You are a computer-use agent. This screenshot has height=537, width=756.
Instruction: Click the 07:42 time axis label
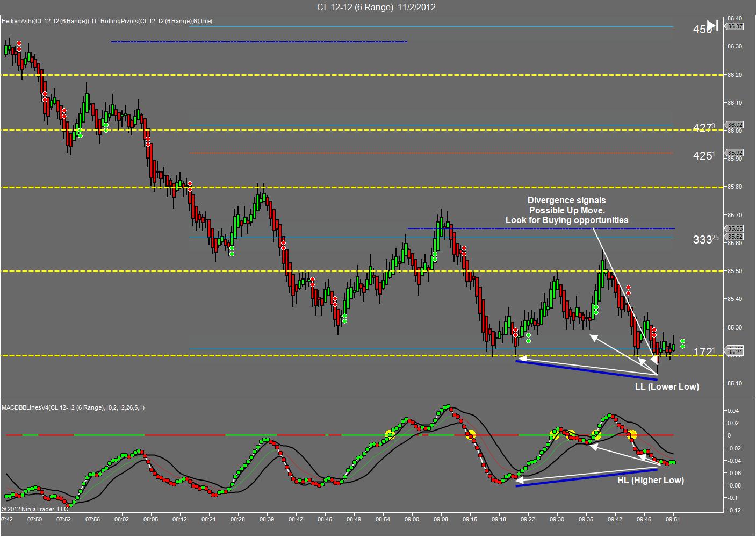6,520
